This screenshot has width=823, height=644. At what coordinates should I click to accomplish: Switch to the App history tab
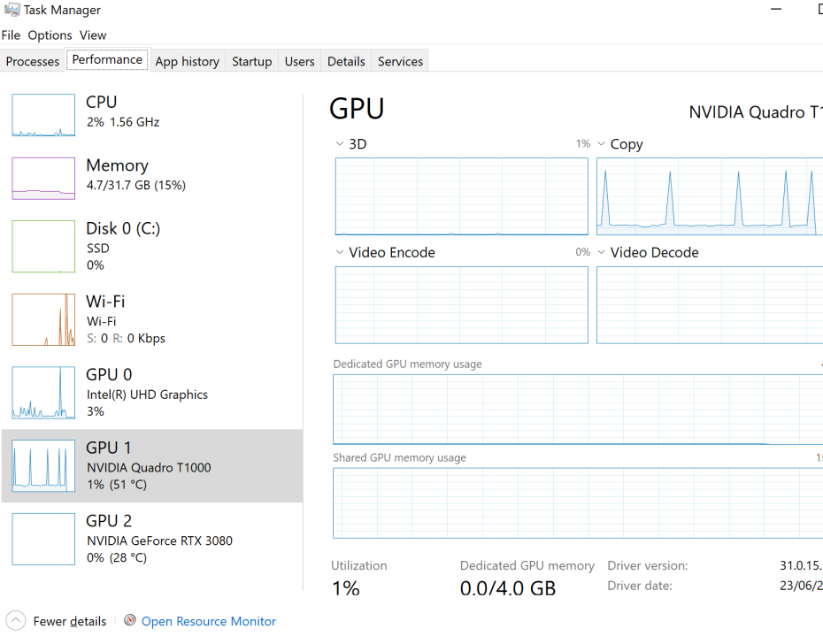point(188,61)
